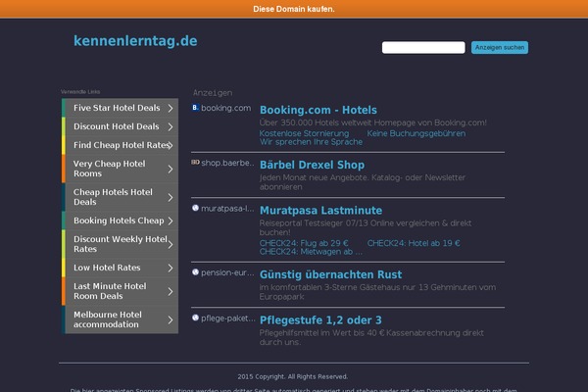This screenshot has height=392, width=588.
Task: Click the chevron beside Last Minute Hotel Room Deals
Action: coord(171,291)
